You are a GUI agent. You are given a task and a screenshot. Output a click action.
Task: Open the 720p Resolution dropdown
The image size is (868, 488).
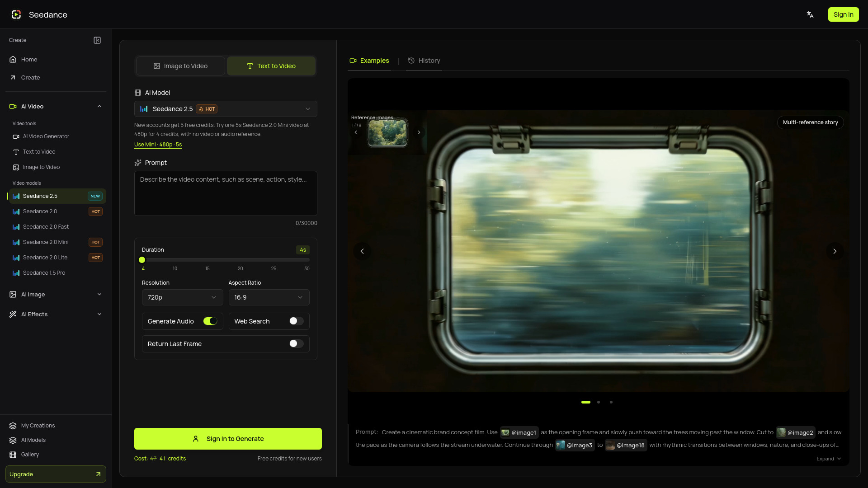tap(182, 297)
